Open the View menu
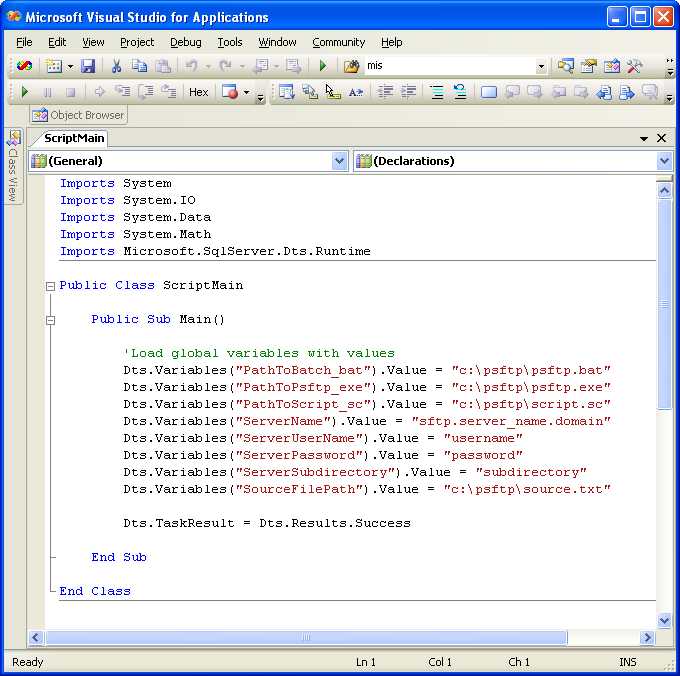 click(x=93, y=42)
